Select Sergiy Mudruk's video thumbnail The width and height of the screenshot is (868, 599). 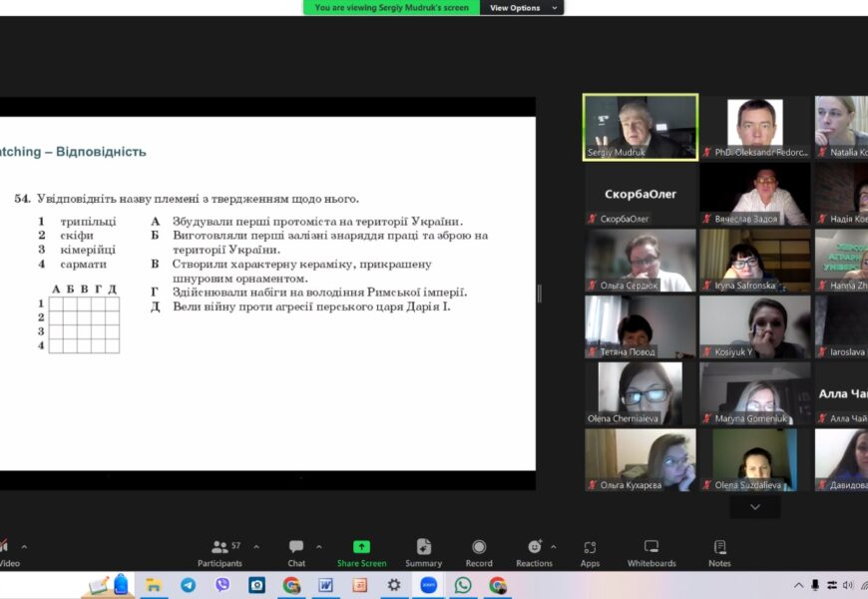point(640,127)
